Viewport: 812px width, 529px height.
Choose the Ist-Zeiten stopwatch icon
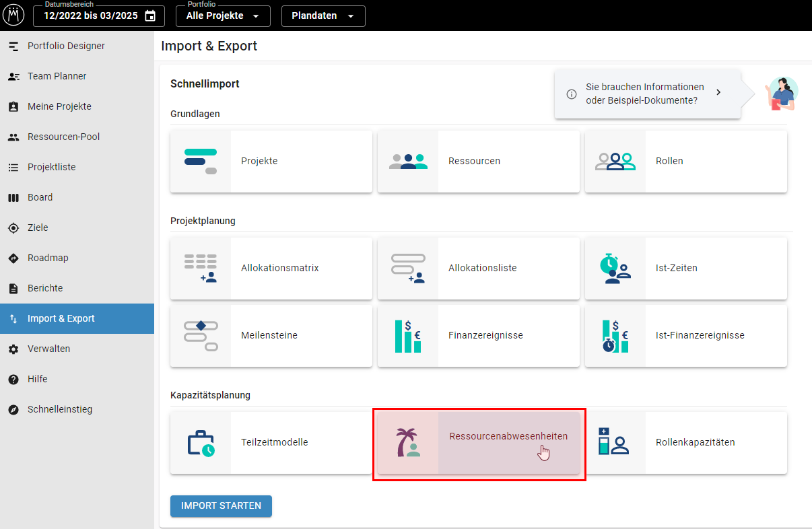tap(615, 269)
